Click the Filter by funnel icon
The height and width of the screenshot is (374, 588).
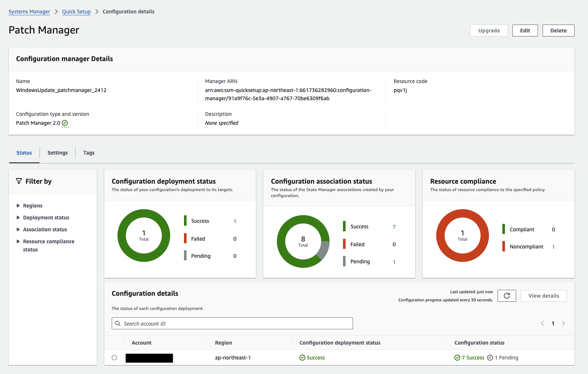click(x=19, y=181)
